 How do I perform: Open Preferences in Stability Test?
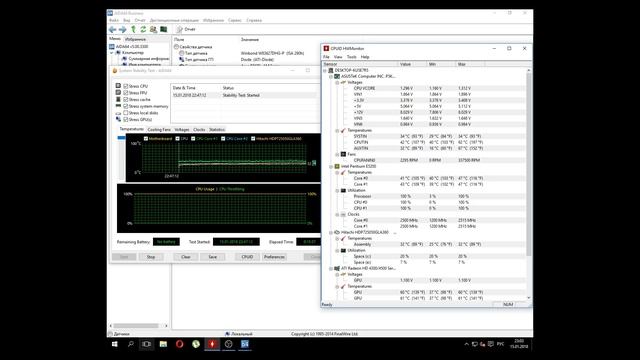pos(274,257)
